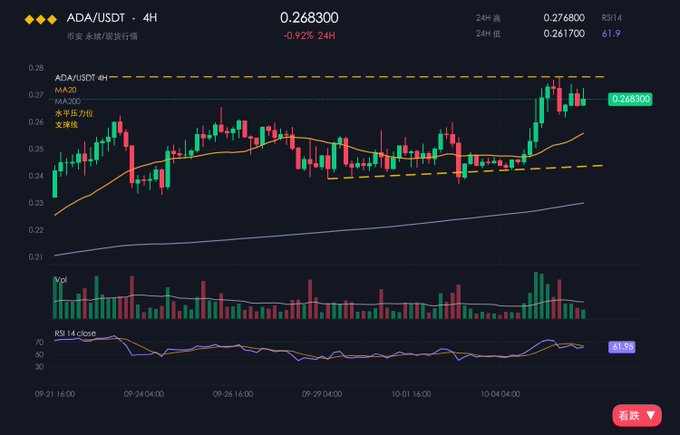This screenshot has width=680, height=435.
Task: Click the 0.261700 24H low value
Action: click(x=564, y=33)
